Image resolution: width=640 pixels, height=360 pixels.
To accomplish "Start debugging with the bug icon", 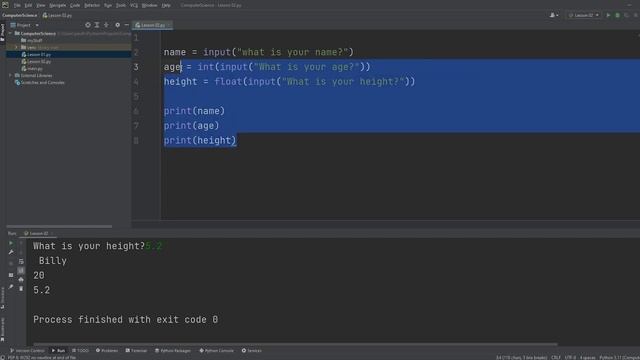I will click(618, 15).
